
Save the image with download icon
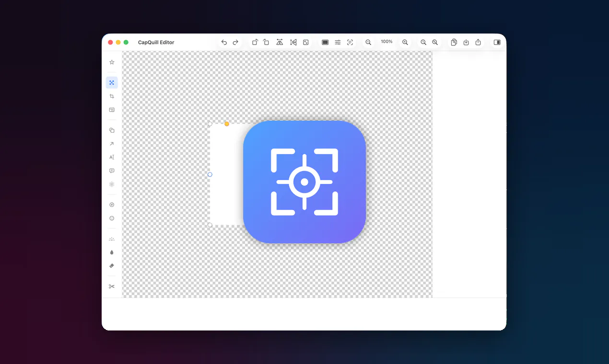coord(466,42)
